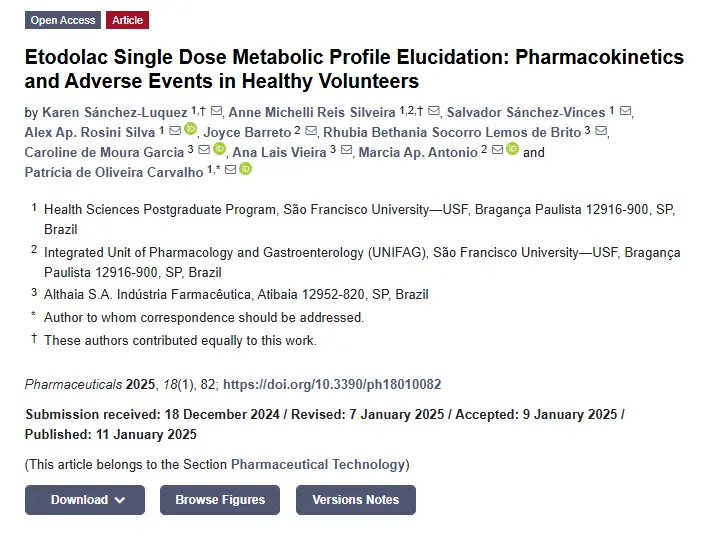Click the red Article label
Screen dimensions: 724x536
click(x=127, y=20)
